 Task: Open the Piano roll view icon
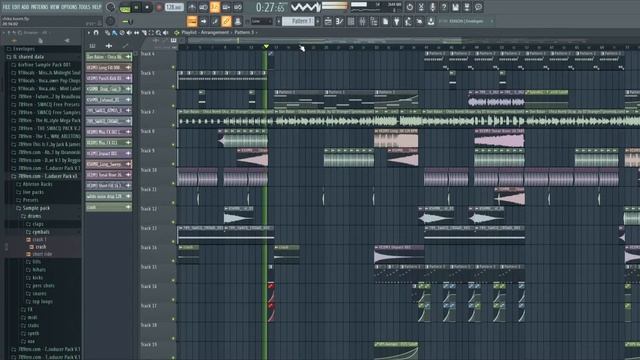pos(339,21)
